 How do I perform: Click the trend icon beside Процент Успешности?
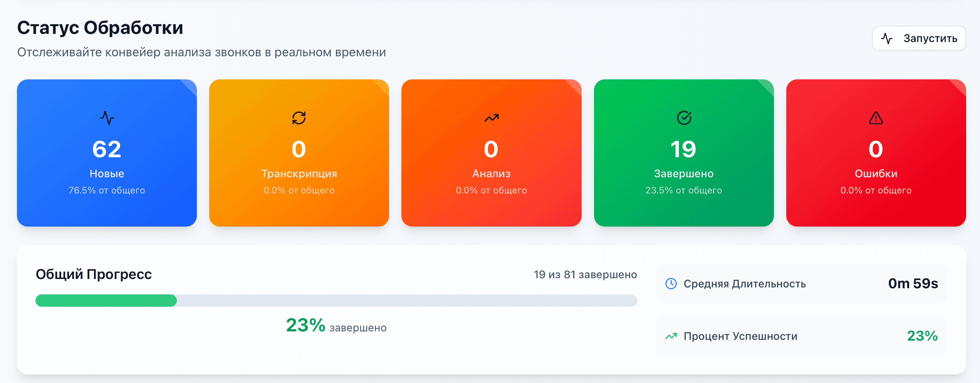click(671, 336)
